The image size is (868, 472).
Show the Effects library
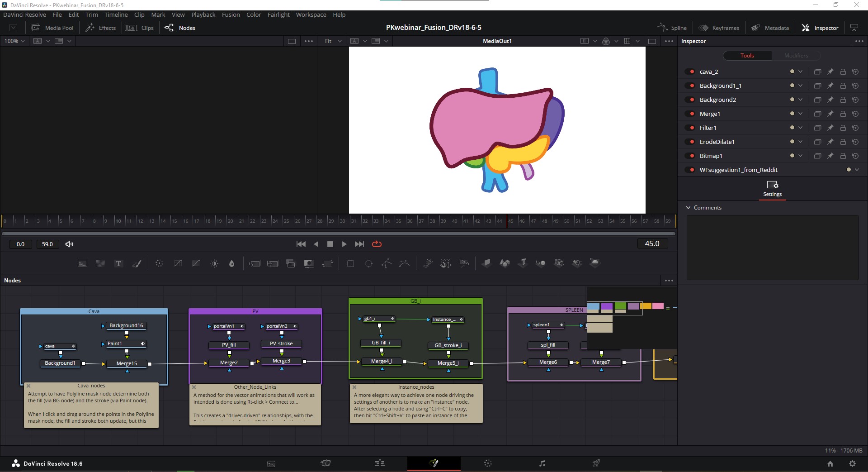tap(101, 28)
